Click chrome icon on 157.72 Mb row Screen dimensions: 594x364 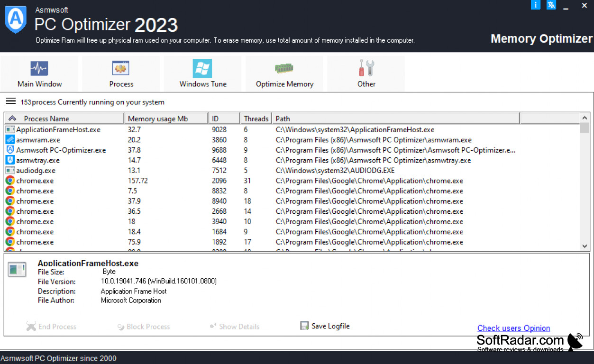point(10,181)
